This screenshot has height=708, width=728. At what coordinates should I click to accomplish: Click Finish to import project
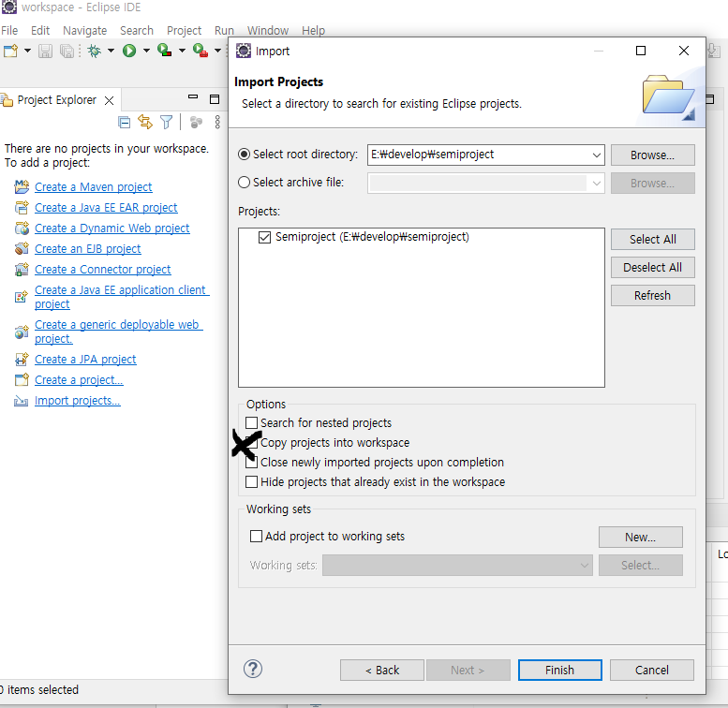coord(560,670)
